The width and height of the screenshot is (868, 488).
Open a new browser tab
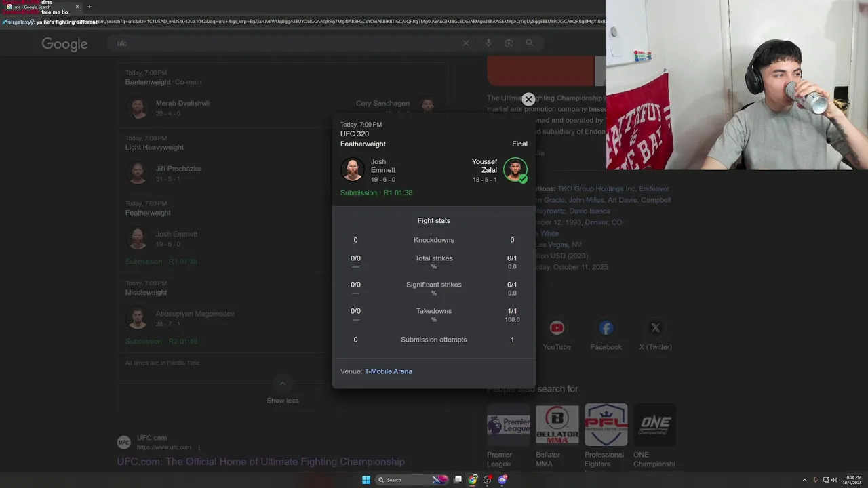pyautogui.click(x=89, y=7)
